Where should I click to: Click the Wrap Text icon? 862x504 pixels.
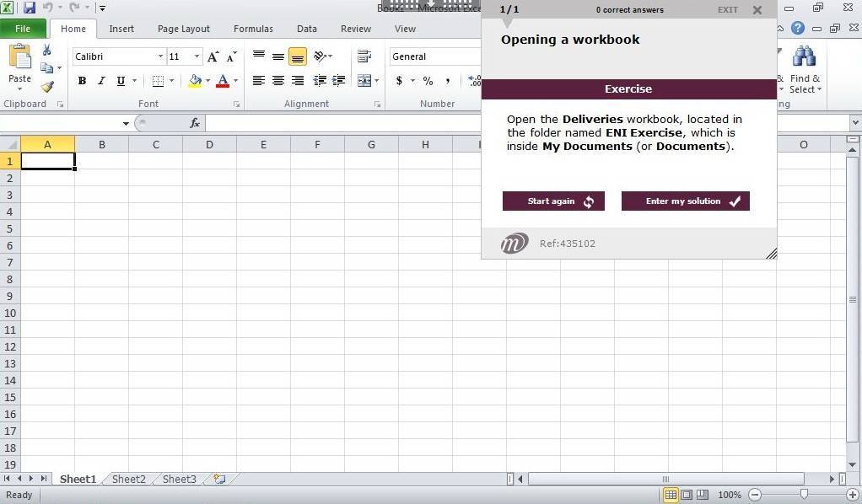pos(364,56)
